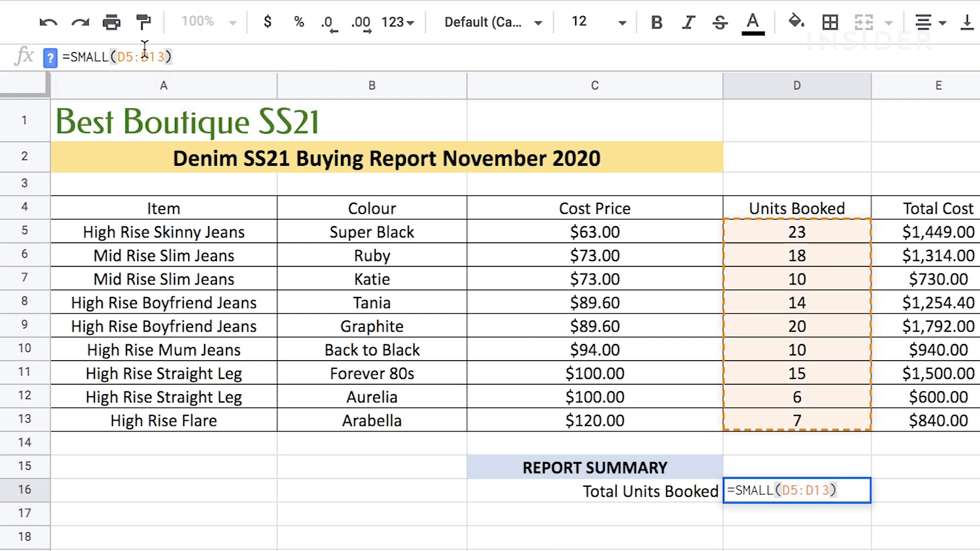The height and width of the screenshot is (551, 980).
Task: Format as currency with dollar icon
Action: click(x=267, y=22)
